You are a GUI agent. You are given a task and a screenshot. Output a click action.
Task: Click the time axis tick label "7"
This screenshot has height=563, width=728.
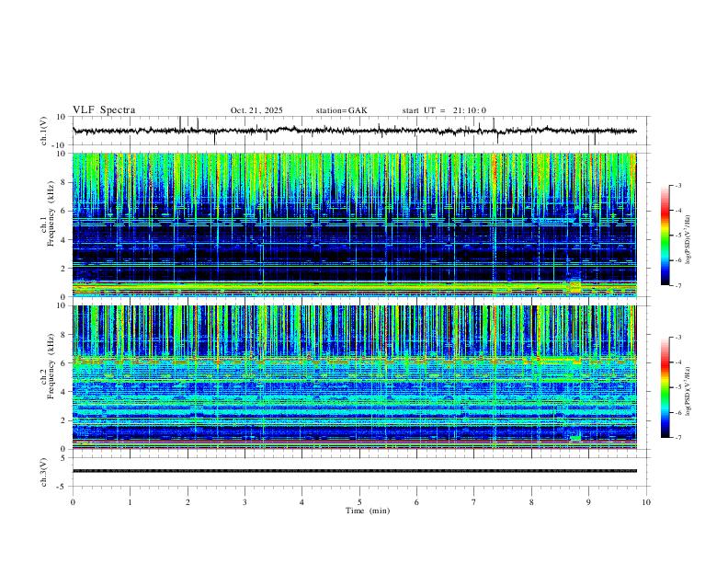[474, 502]
